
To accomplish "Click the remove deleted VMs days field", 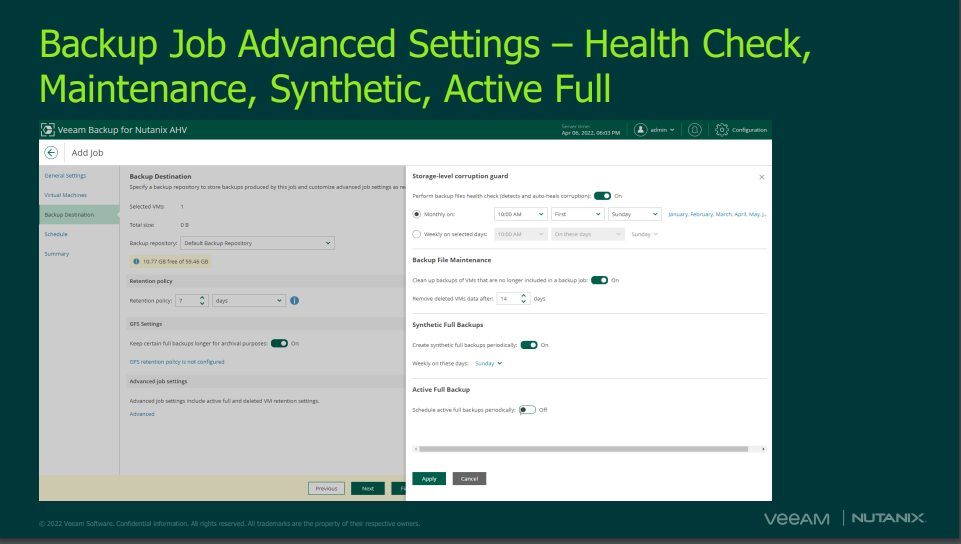I will [x=513, y=299].
